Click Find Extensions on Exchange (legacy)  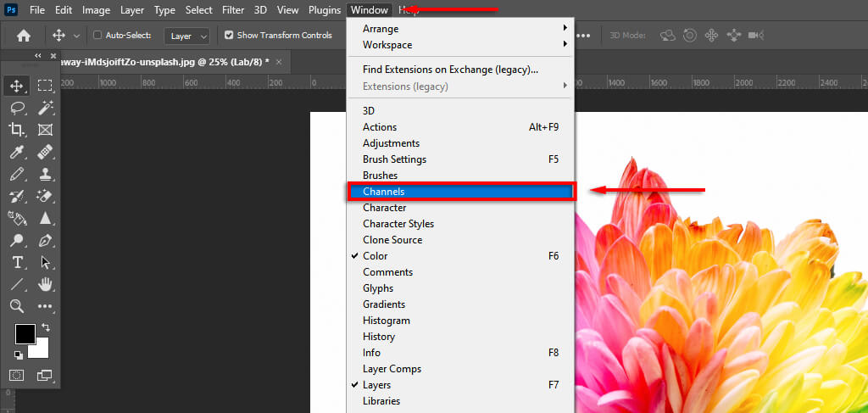pyautogui.click(x=450, y=70)
